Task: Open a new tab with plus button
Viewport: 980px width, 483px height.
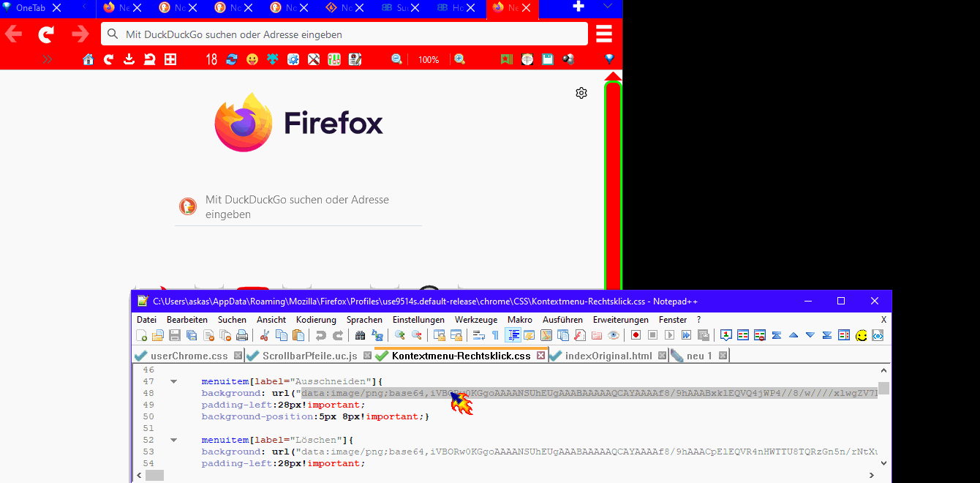Action: tap(578, 7)
